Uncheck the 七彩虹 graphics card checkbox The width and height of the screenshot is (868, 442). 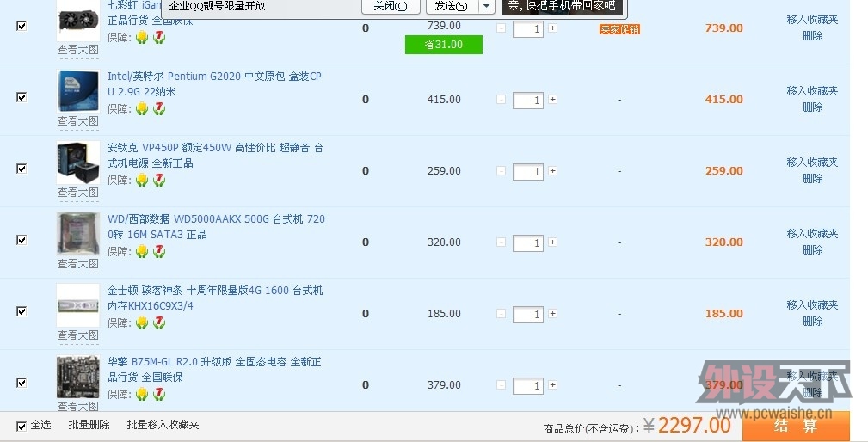click(22, 26)
